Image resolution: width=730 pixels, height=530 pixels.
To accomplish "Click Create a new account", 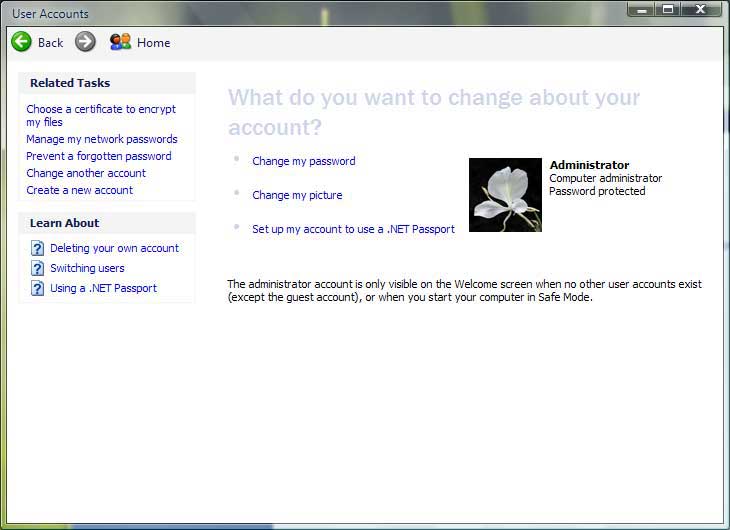I will coord(80,190).
